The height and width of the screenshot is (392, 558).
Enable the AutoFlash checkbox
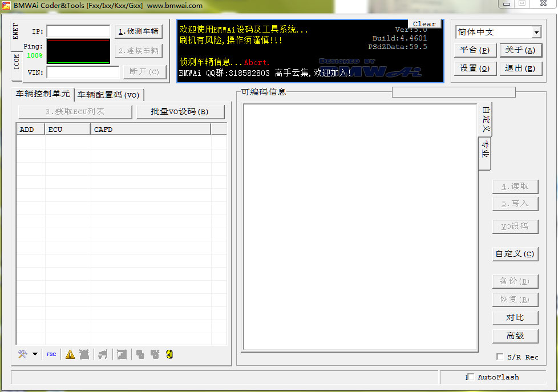471,377
